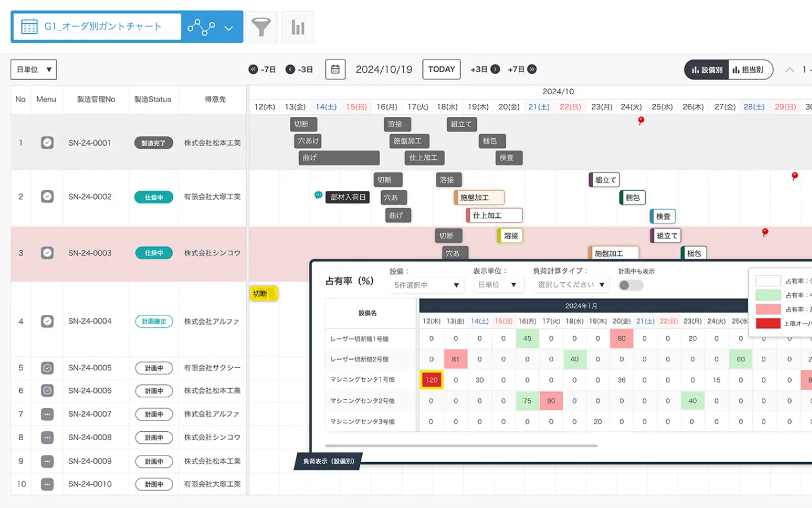Toggle the check menu for SN-24-0004
This screenshot has height=508, width=812.
47,321
